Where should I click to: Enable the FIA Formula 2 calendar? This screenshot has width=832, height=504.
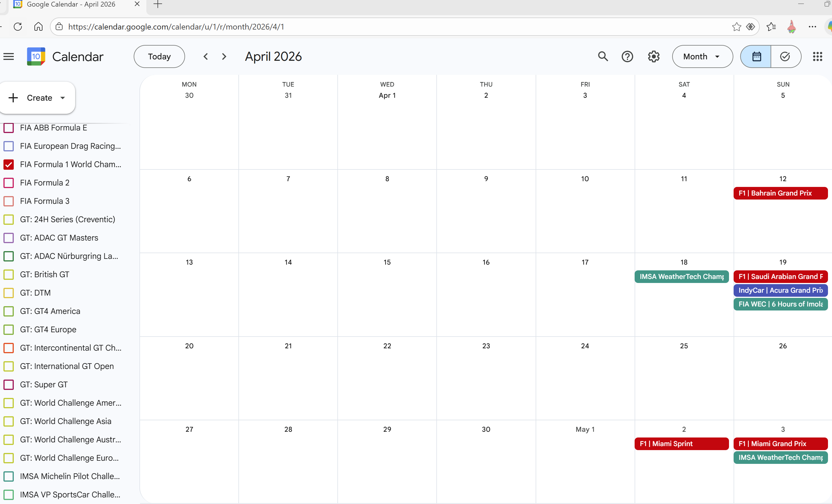tap(8, 183)
